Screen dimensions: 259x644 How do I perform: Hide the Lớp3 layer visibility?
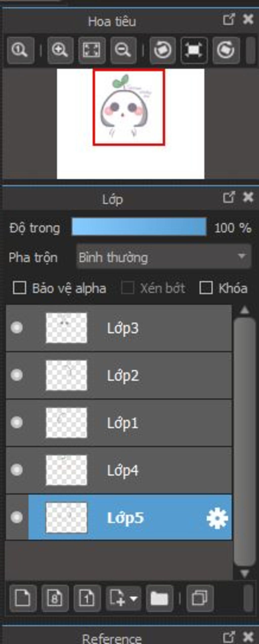pos(17,328)
